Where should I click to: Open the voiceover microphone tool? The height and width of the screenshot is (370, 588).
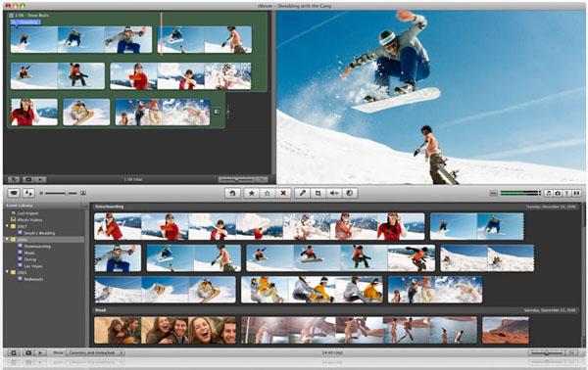(302, 193)
